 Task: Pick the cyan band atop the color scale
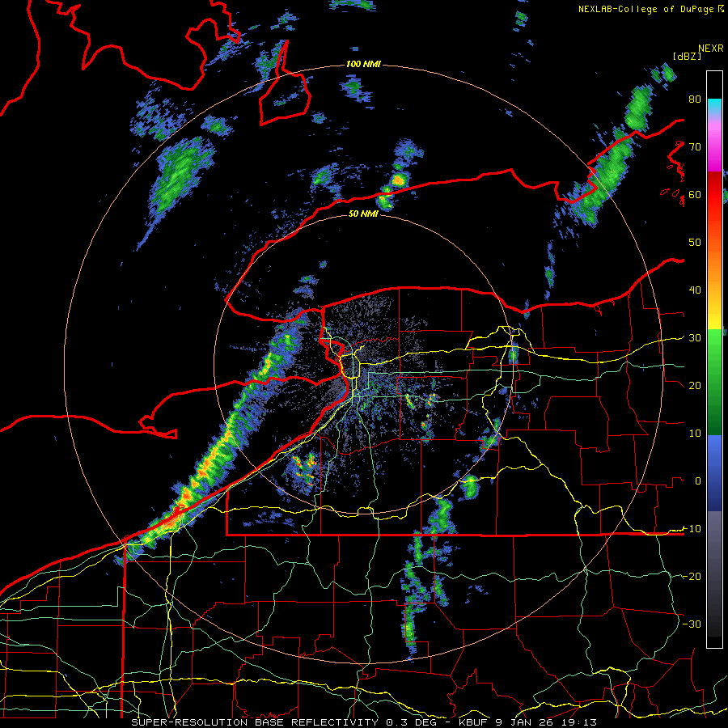(714, 106)
